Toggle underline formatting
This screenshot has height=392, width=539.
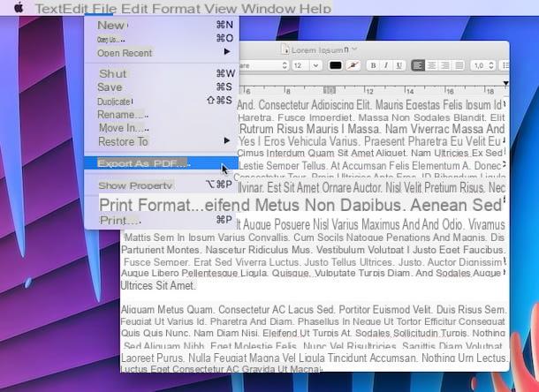pos(399,65)
